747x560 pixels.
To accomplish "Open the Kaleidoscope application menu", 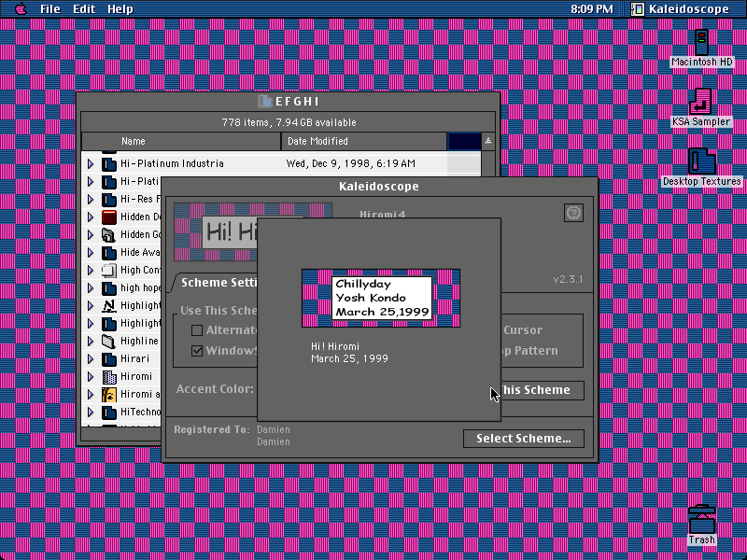I will click(x=680, y=8).
